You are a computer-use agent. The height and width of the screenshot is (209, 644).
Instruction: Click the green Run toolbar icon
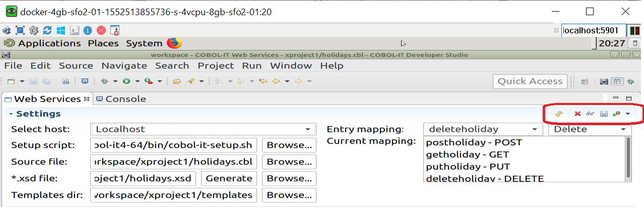click(x=126, y=81)
